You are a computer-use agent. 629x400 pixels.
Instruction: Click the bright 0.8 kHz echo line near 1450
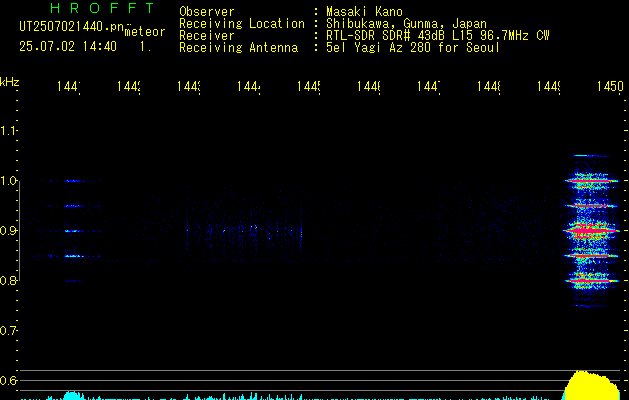[x=590, y=281]
